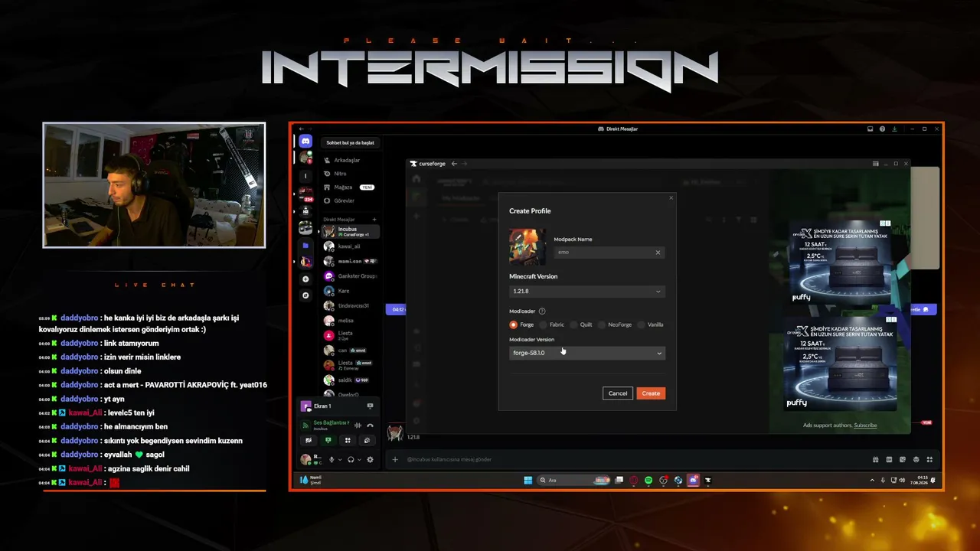Screen dimensions: 980x551
Task: Open the saldik direct message
Action: [350, 380]
